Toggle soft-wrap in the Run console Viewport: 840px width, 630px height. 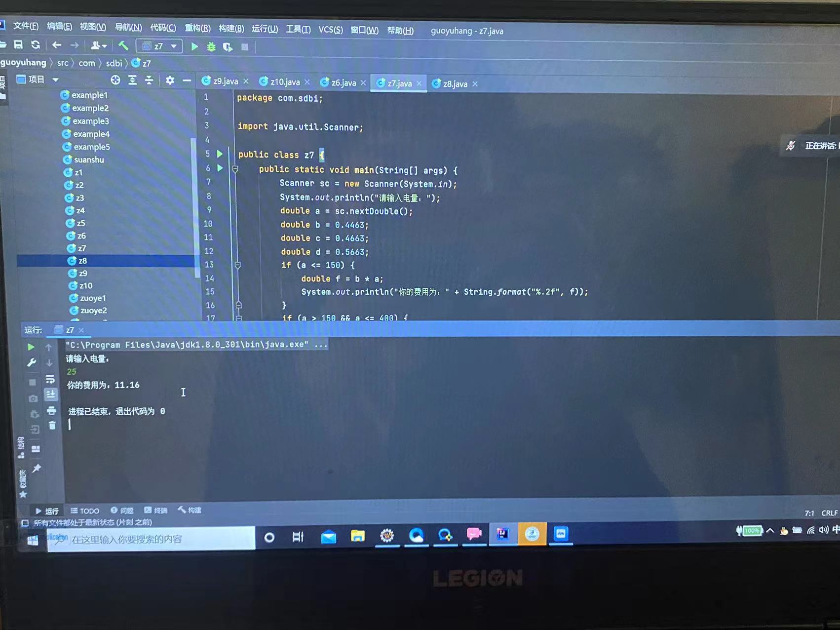coord(50,379)
